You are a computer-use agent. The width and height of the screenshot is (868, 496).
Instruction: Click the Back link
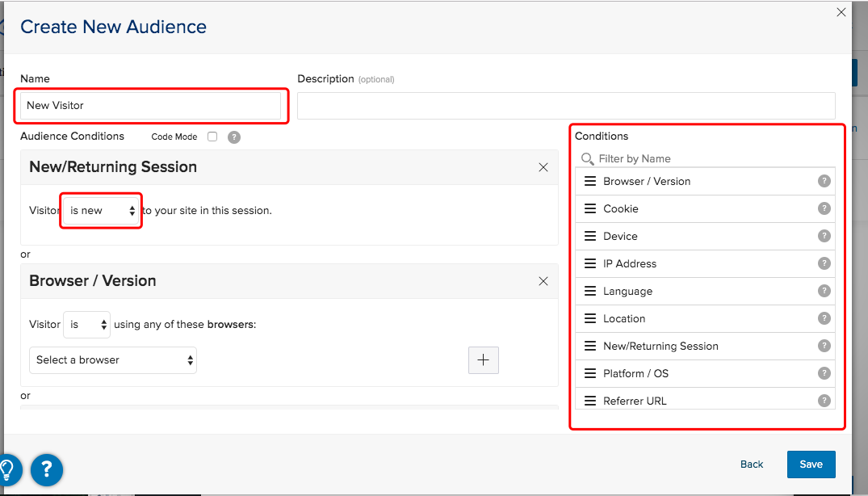(752, 464)
